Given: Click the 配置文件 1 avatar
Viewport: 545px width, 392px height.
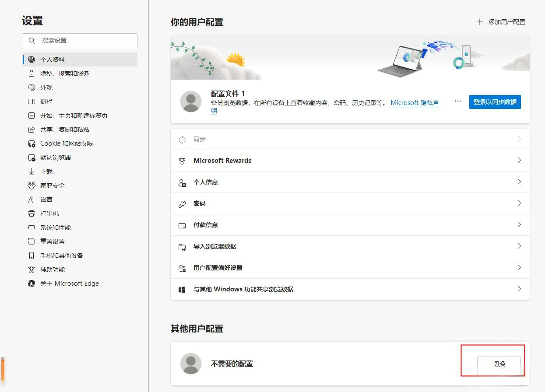Looking at the screenshot, I should tap(191, 101).
